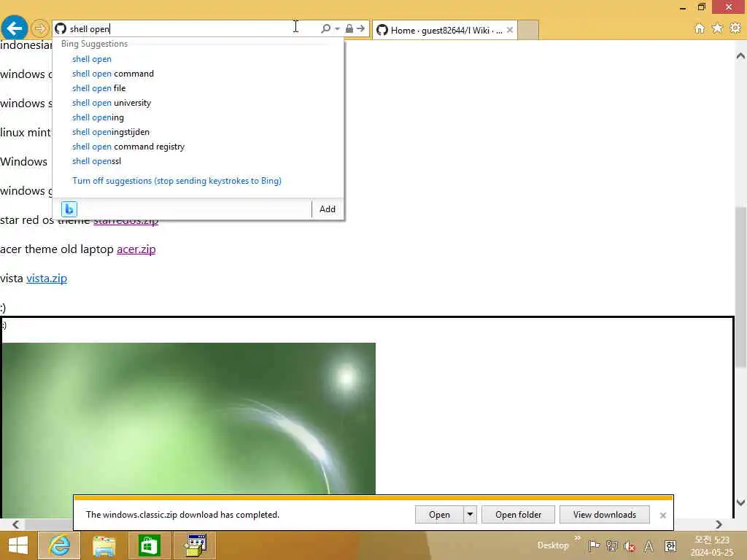Open the Tools gear menu
The image size is (747, 560).
click(x=735, y=28)
